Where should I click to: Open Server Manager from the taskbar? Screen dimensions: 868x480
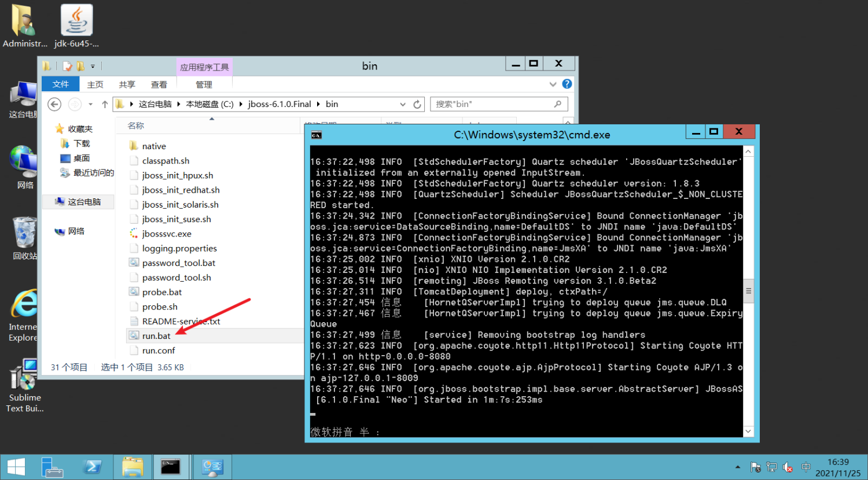pyautogui.click(x=53, y=467)
